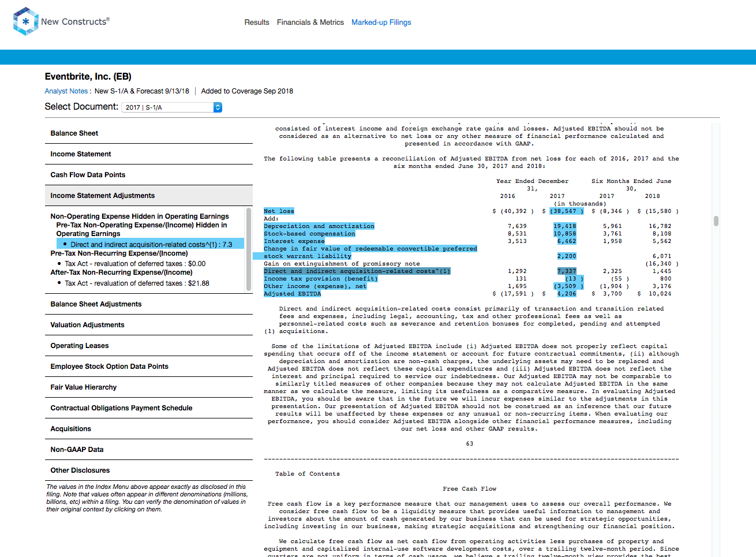
Task: Expand the Cash Flow Data Points section
Action: (149, 175)
